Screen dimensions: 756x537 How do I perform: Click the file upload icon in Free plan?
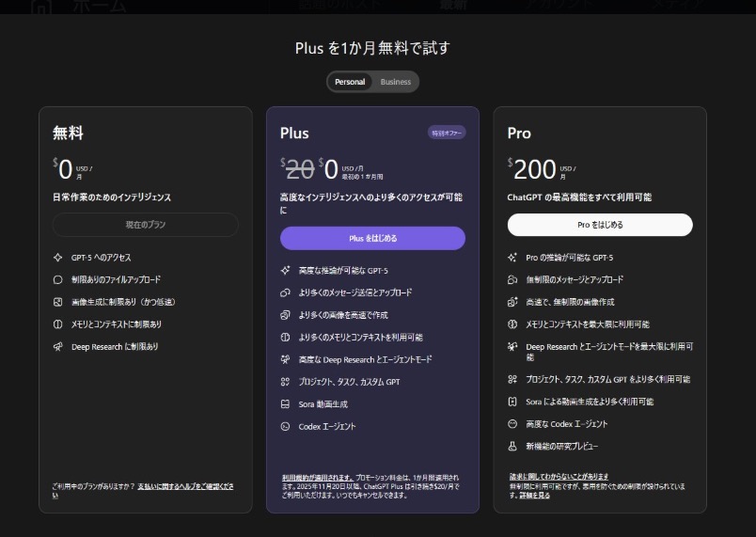58,279
